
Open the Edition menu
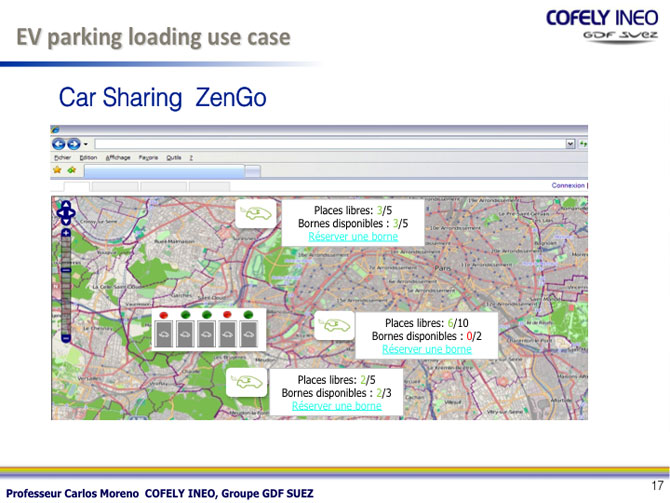(88, 158)
